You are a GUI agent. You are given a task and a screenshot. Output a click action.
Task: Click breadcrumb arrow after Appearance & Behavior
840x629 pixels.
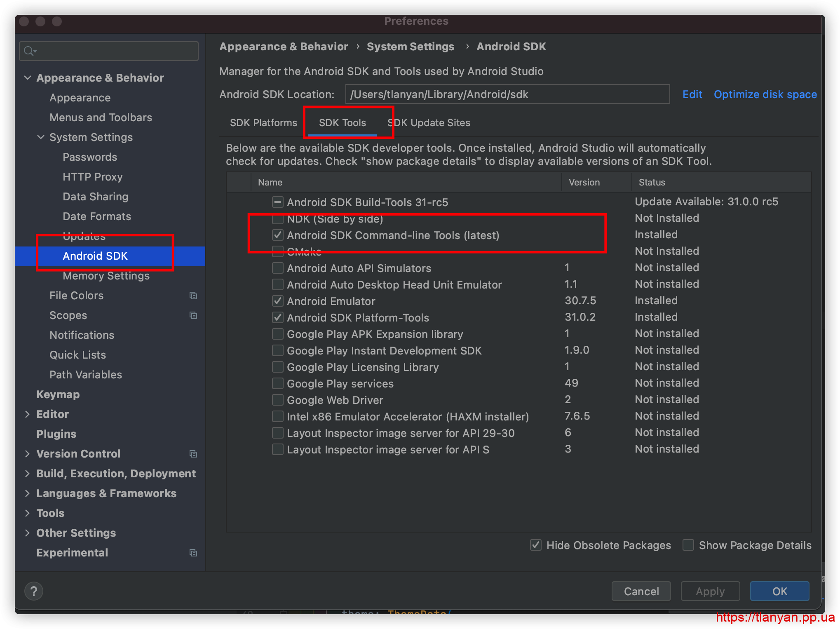tap(357, 47)
